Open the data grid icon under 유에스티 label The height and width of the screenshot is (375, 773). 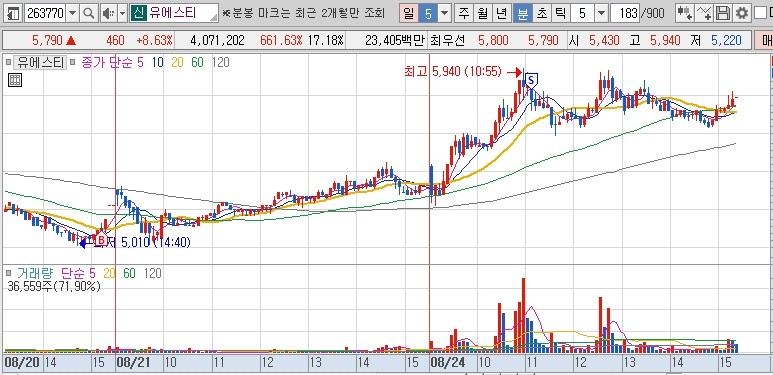click(x=15, y=80)
